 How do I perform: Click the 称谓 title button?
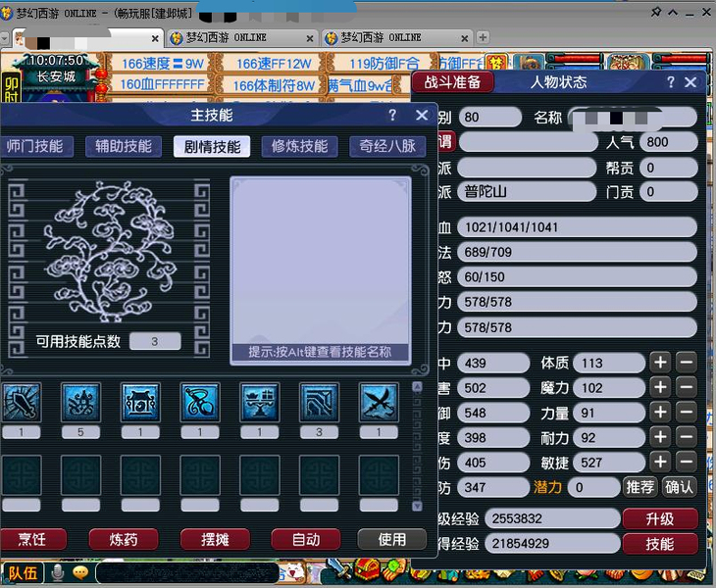click(x=445, y=142)
